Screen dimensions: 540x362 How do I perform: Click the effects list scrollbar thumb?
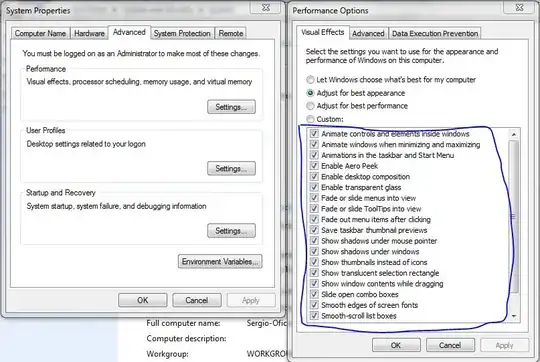(x=514, y=217)
